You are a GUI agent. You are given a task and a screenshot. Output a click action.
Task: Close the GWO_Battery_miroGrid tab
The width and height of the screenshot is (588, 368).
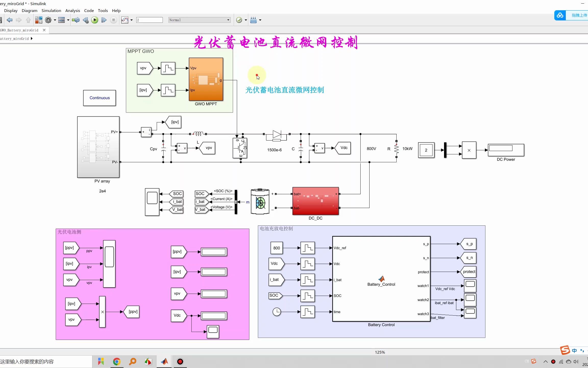click(x=44, y=30)
